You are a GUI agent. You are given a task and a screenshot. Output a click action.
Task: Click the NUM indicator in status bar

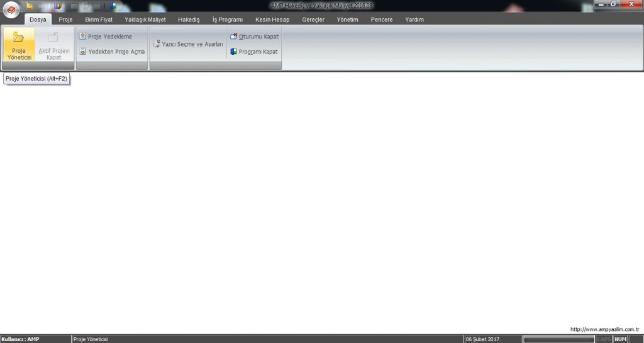click(x=620, y=339)
